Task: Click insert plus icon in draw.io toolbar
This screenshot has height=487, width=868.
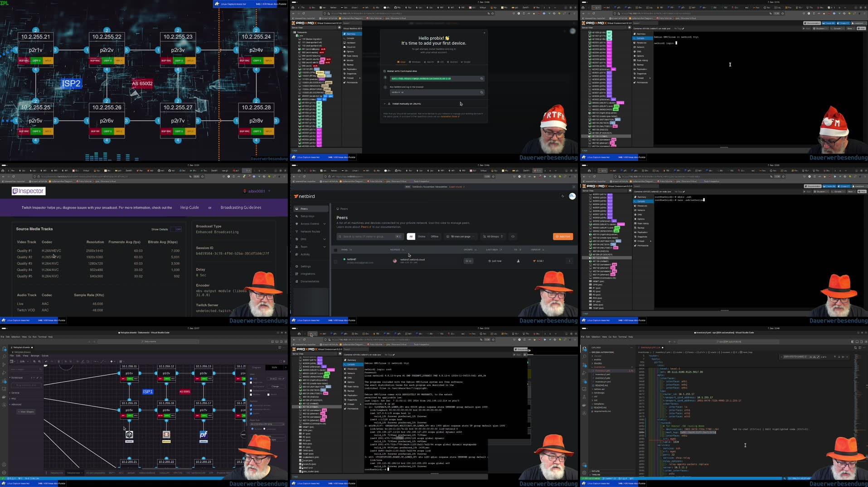Action: tap(112, 362)
